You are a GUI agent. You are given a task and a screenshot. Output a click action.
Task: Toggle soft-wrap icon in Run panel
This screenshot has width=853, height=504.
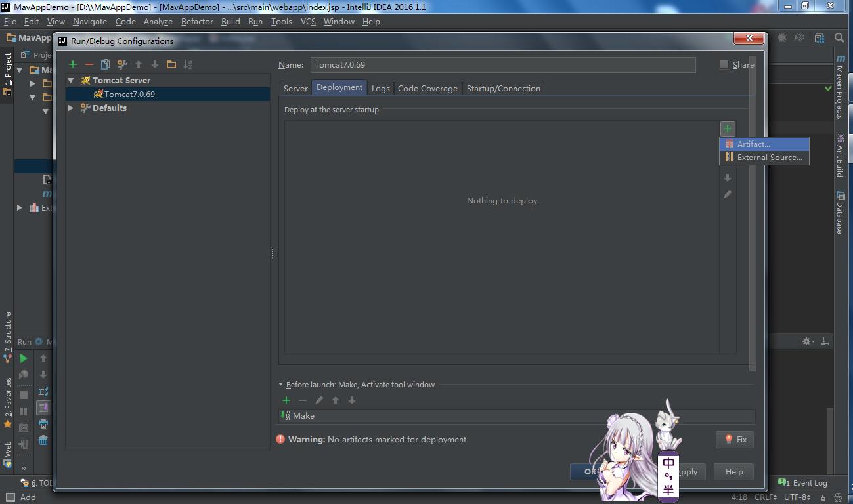pyautogui.click(x=43, y=391)
